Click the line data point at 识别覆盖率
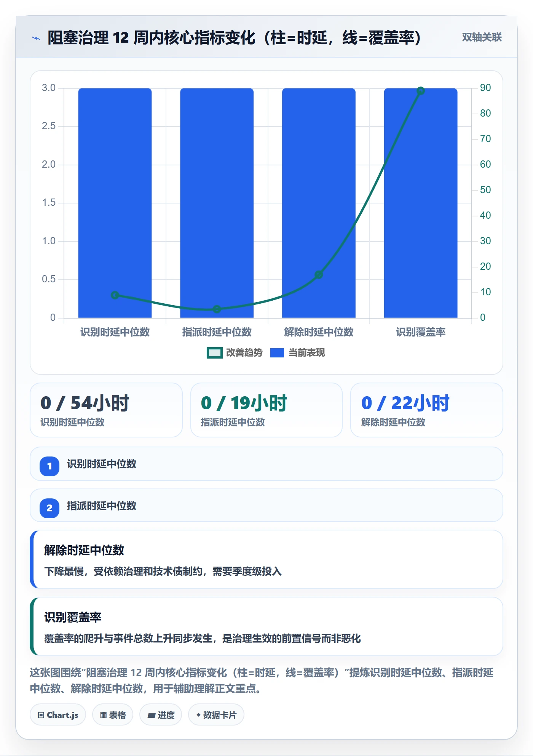Image resolution: width=533 pixels, height=756 pixels. click(x=421, y=91)
